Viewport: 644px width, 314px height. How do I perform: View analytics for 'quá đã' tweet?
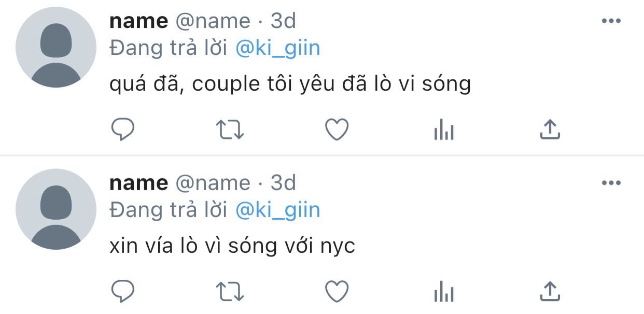pyautogui.click(x=443, y=131)
